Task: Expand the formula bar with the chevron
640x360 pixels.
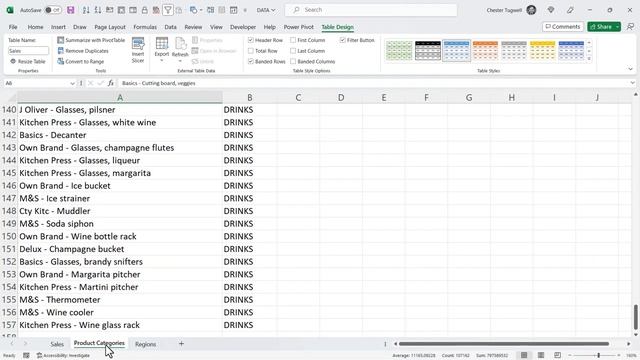Action: 632,83
